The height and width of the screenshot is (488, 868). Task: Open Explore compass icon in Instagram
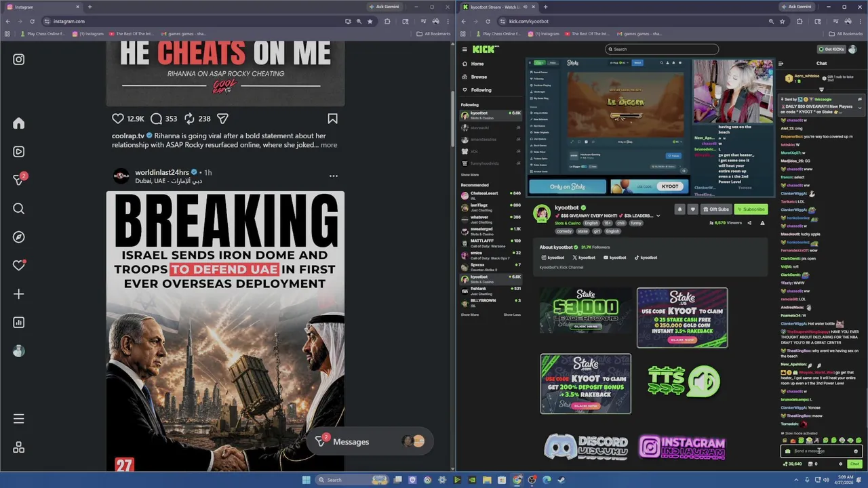(x=19, y=237)
